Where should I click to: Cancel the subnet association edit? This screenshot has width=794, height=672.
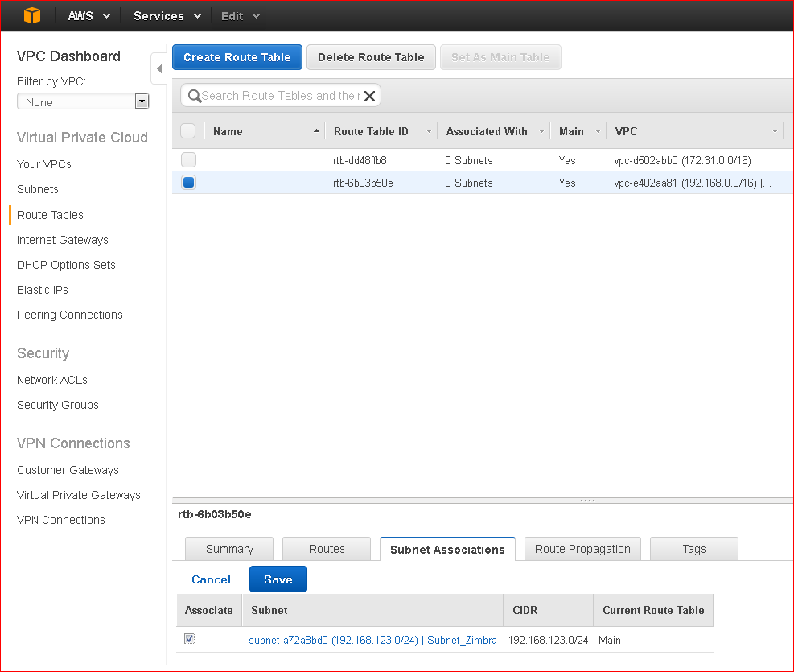pos(211,579)
